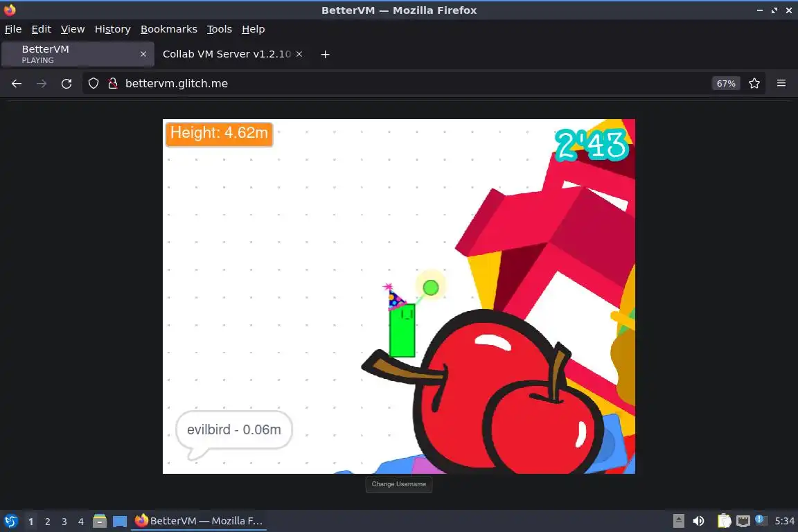Click the 2'43 game timer
Screen dimensions: 798x532
pyautogui.click(x=592, y=145)
